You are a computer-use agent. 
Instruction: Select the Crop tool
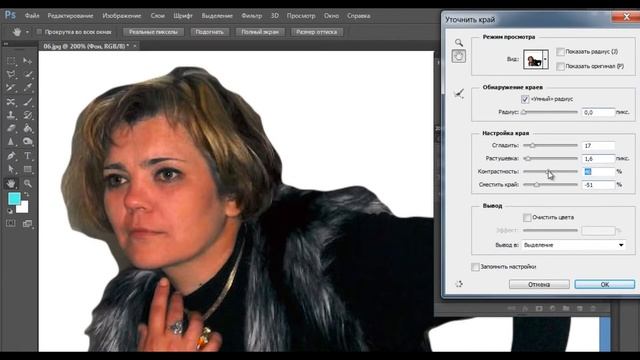tap(11, 88)
